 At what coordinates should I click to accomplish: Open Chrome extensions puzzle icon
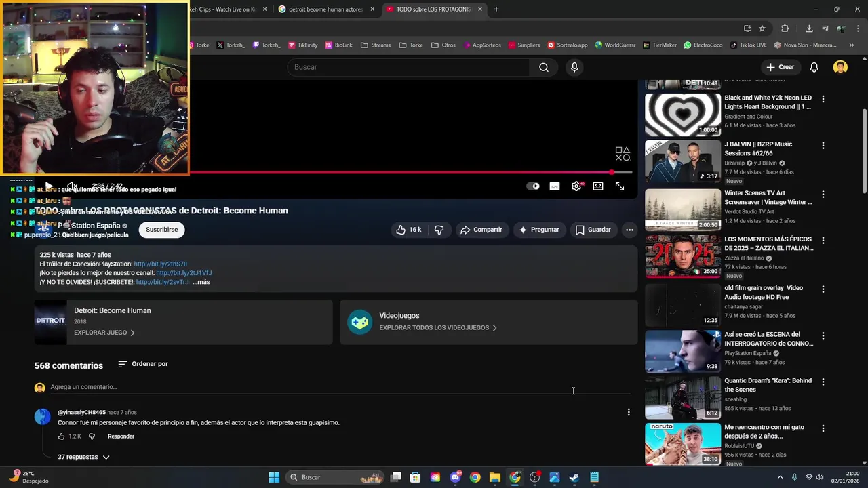tap(785, 28)
